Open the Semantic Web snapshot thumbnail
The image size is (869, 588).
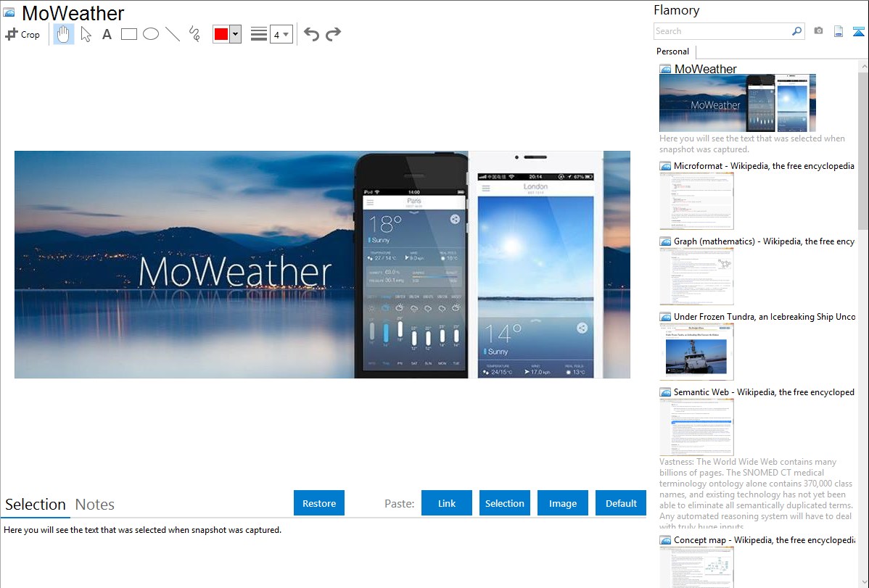click(x=696, y=426)
